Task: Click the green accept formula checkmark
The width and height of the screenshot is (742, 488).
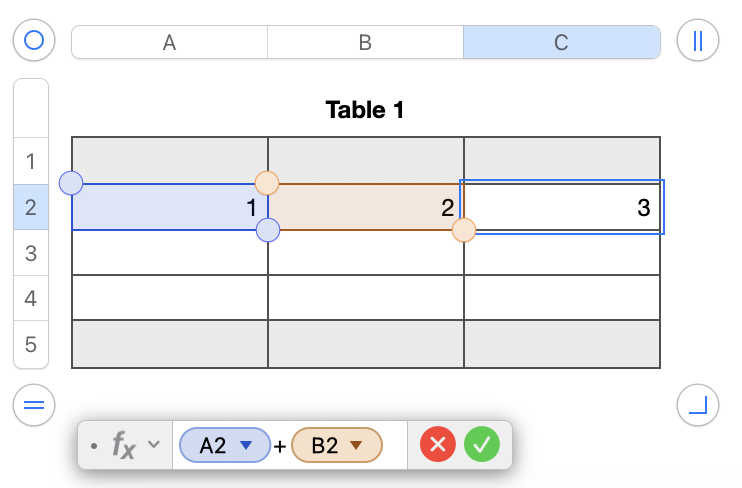Action: click(481, 445)
